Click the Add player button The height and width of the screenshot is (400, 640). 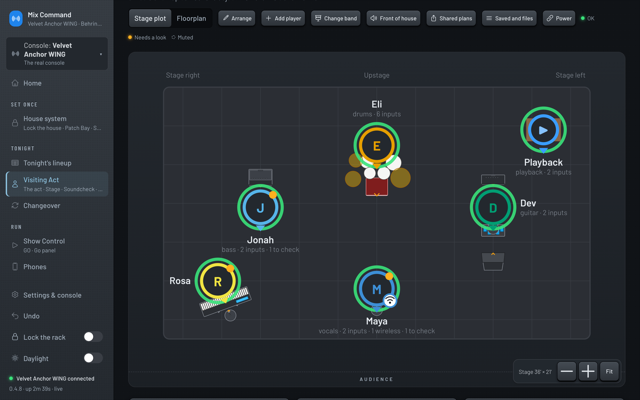click(x=283, y=18)
